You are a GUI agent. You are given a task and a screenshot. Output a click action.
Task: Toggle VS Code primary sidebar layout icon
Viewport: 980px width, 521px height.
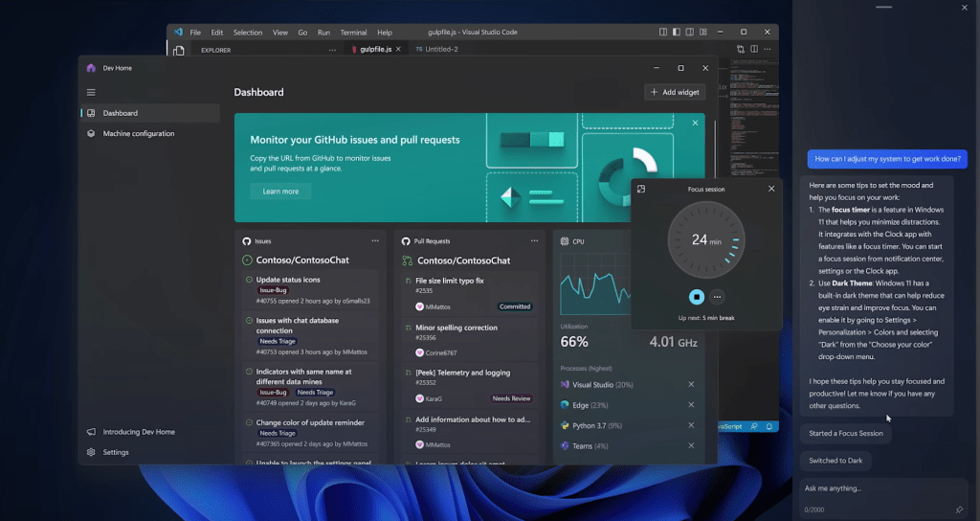click(x=676, y=32)
